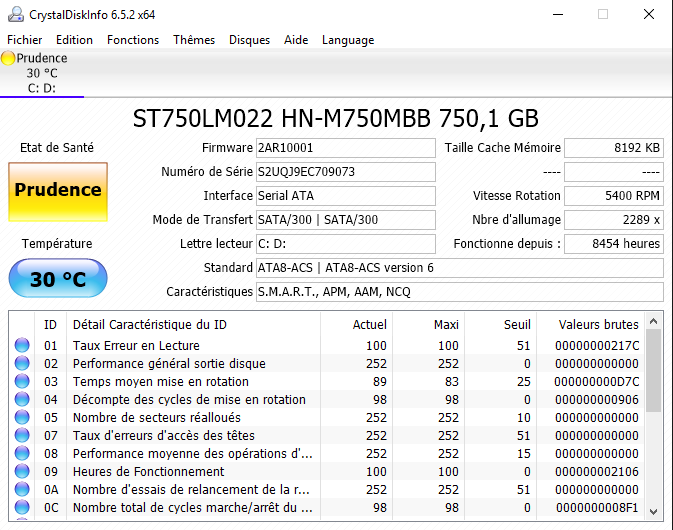Select the Heures de Fonctionnement row
The image size is (673, 530).
[327, 472]
